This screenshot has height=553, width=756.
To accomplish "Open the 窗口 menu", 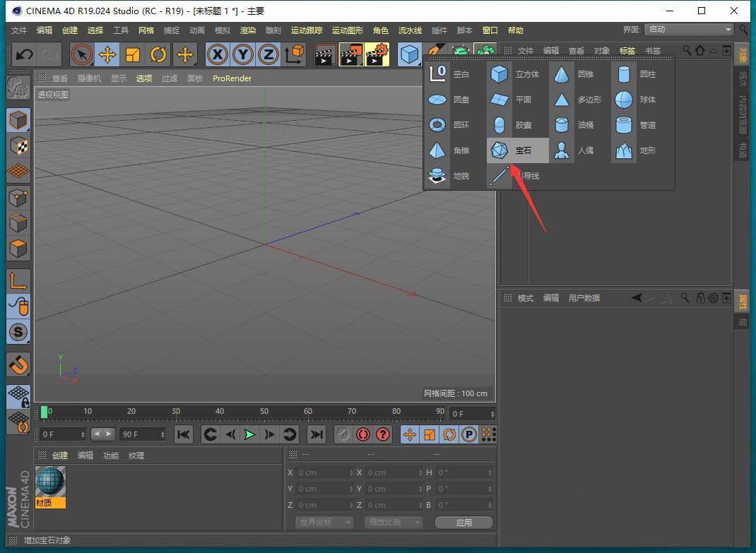I will (490, 30).
